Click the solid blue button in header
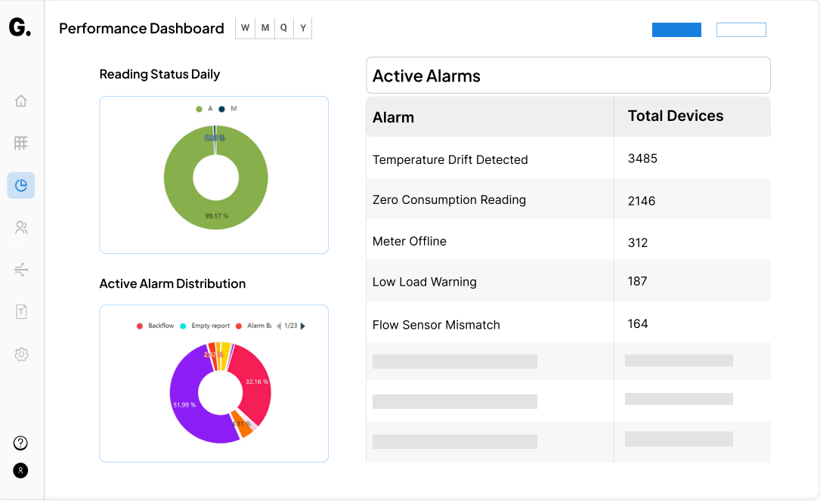 click(x=676, y=29)
